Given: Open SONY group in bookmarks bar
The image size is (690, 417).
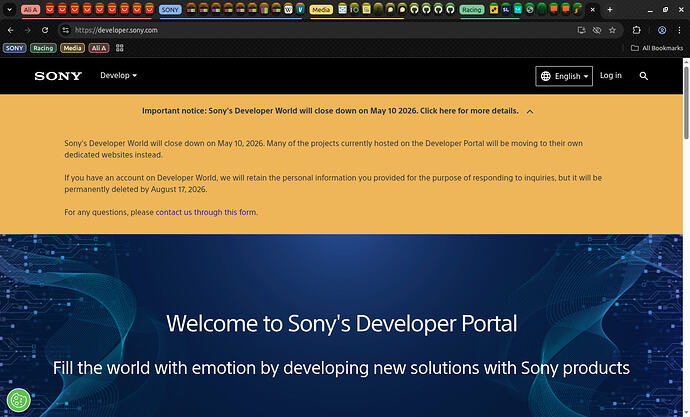Looking at the screenshot, I should pos(15,48).
